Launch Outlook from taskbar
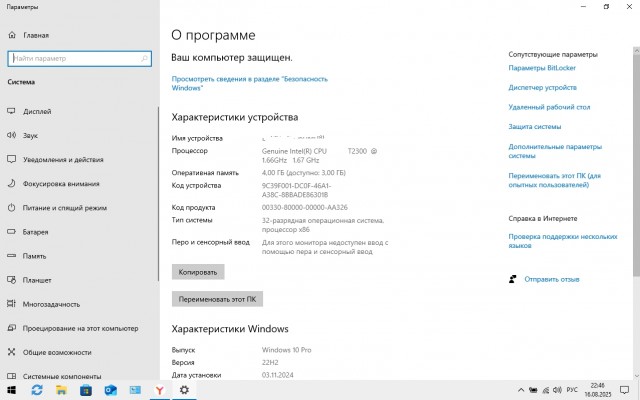Viewport: 640px width, 400px height. (x=111, y=390)
